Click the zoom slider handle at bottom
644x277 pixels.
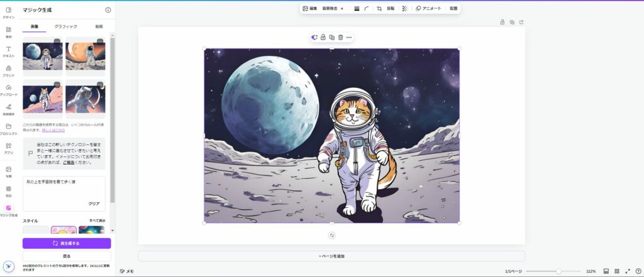click(558, 271)
